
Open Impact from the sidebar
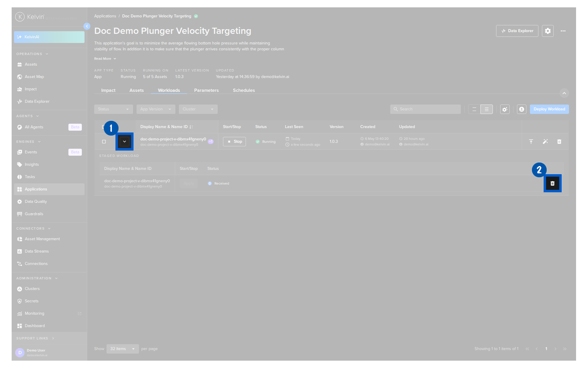pyautogui.click(x=49, y=89)
